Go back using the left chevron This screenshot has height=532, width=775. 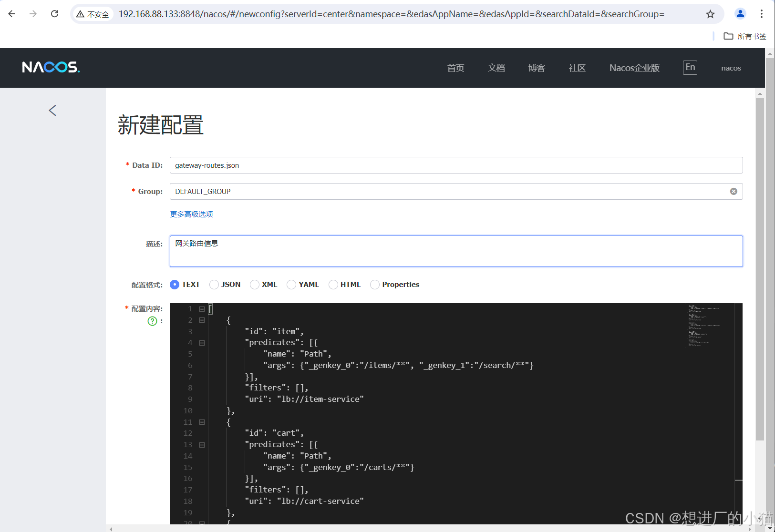coord(52,111)
